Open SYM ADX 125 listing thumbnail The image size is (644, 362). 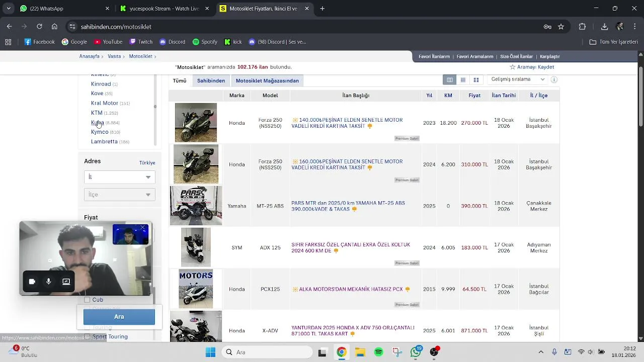(x=196, y=247)
